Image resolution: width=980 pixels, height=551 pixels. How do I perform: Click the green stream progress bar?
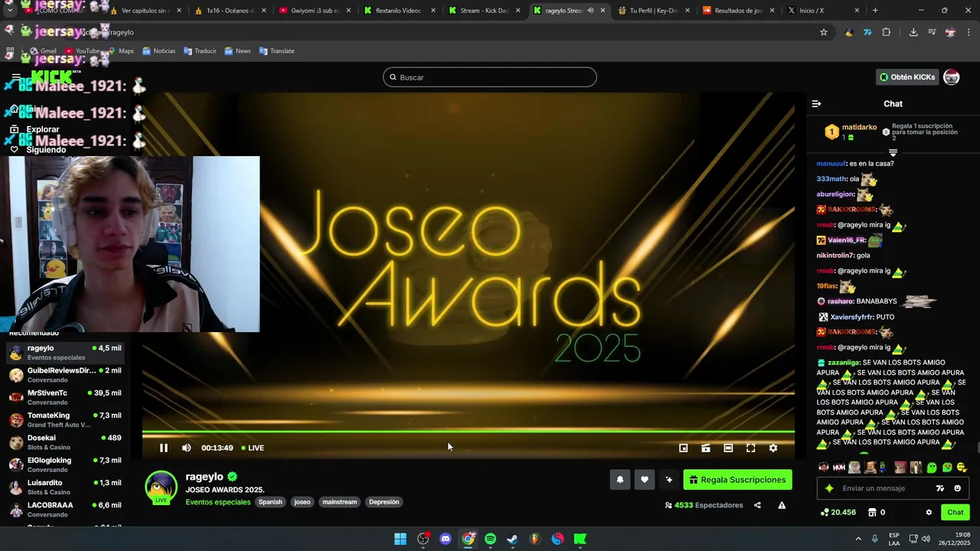click(468, 432)
